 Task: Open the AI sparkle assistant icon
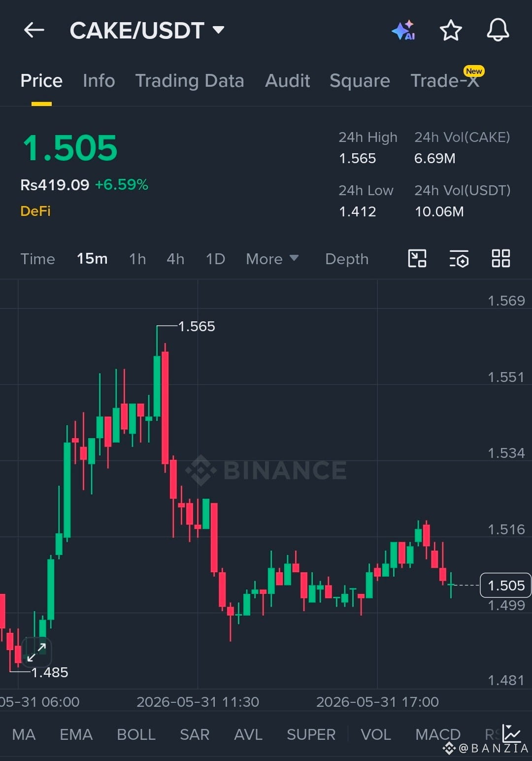point(403,30)
